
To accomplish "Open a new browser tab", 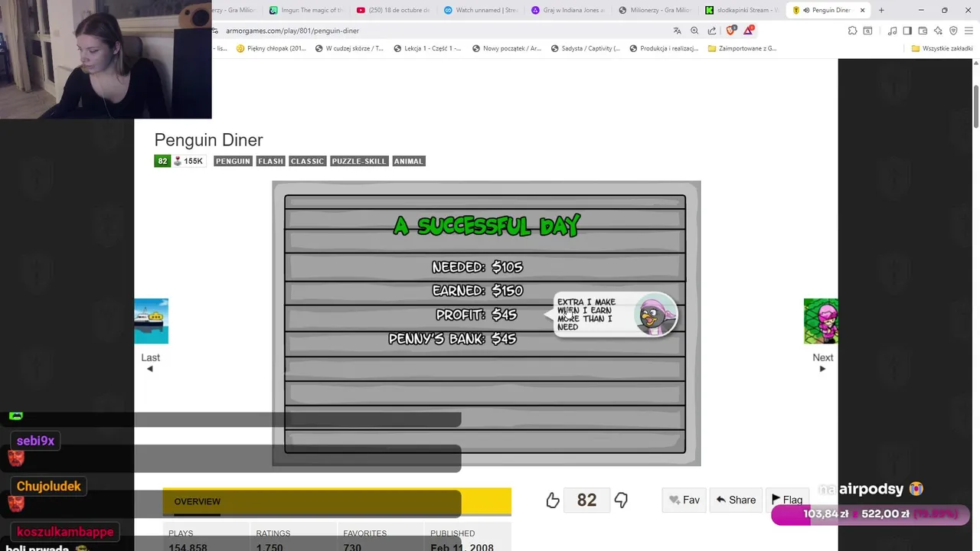I will tap(881, 10).
